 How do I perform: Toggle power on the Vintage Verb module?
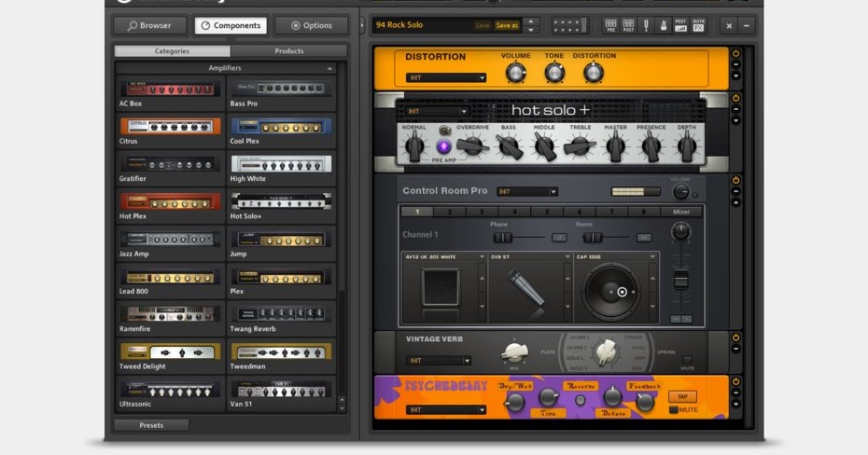coord(735,338)
